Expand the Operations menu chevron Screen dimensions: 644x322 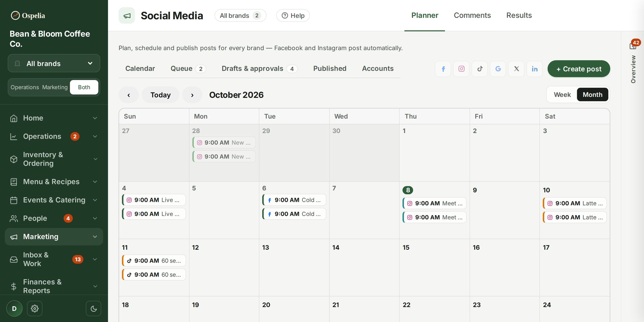pyautogui.click(x=95, y=137)
